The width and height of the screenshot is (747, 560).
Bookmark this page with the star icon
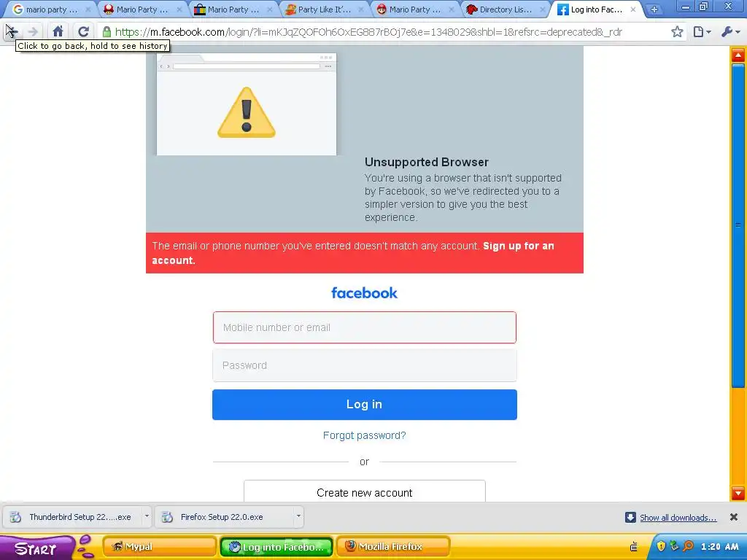[x=677, y=32]
